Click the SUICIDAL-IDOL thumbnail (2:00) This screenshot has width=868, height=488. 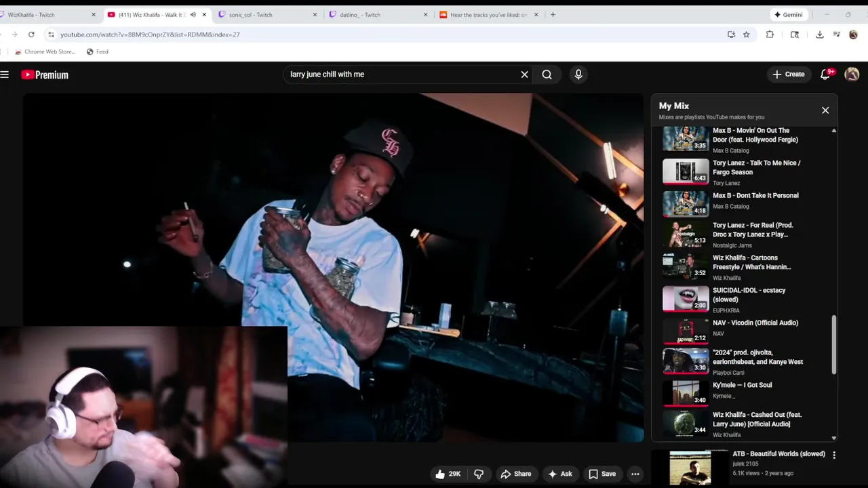click(x=685, y=298)
